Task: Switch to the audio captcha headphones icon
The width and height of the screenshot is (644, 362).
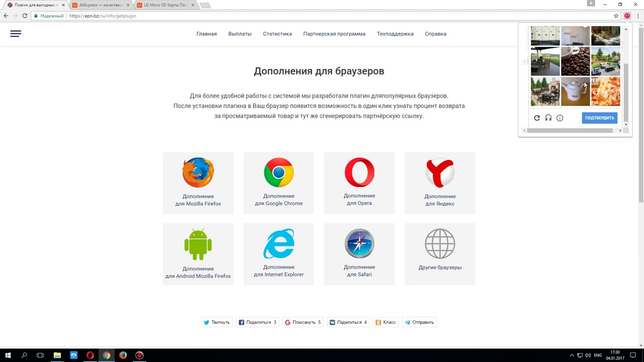Action: pyautogui.click(x=548, y=118)
